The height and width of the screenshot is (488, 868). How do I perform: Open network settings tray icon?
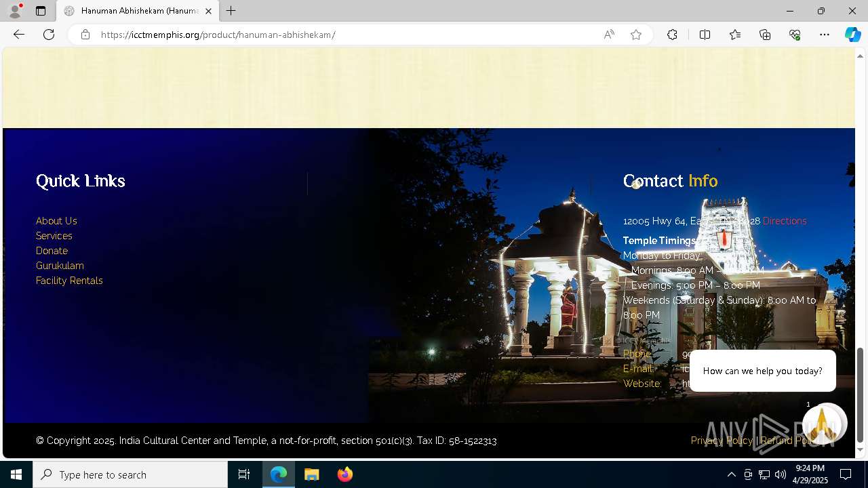click(x=764, y=474)
